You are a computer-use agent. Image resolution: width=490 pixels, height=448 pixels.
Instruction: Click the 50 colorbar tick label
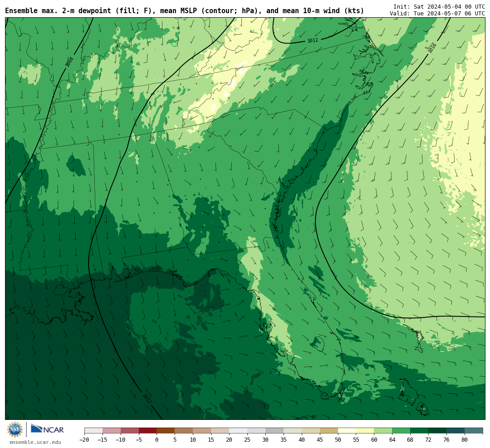point(338,439)
